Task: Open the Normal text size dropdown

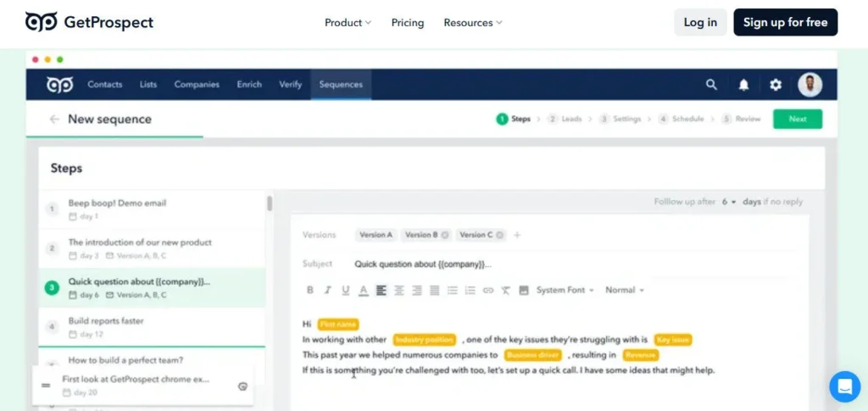Action: click(625, 291)
